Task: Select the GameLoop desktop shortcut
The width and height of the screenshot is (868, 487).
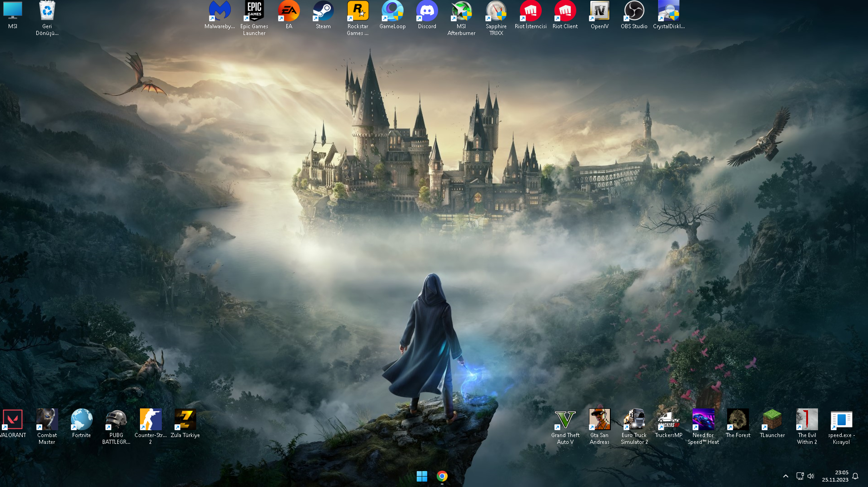Action: pyautogui.click(x=393, y=15)
